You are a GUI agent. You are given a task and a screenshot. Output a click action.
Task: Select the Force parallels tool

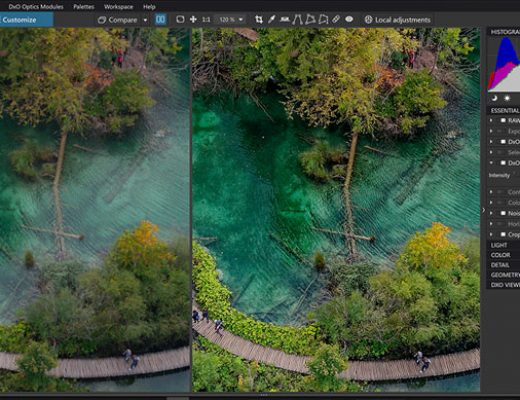297,20
